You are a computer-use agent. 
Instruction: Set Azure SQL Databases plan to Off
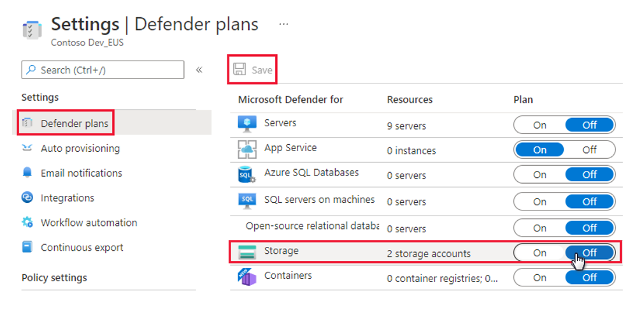click(x=589, y=175)
